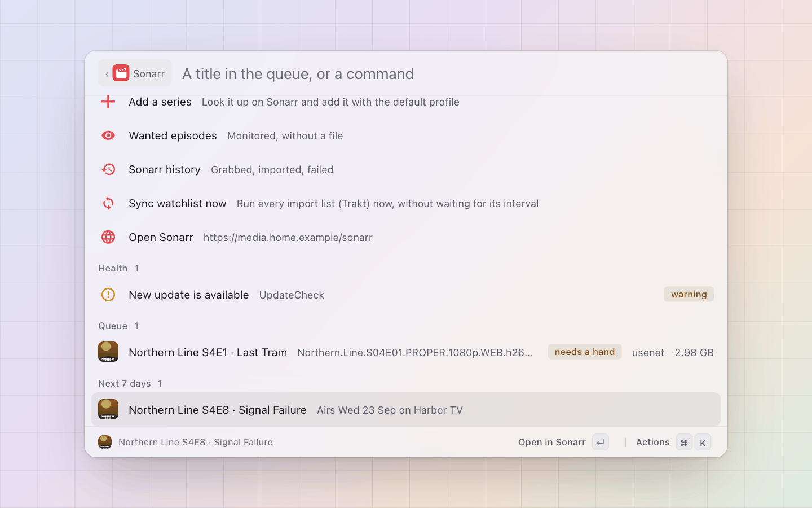The height and width of the screenshot is (508, 812).
Task: Click the red Sonarr clapperboard icon
Action: (121, 73)
